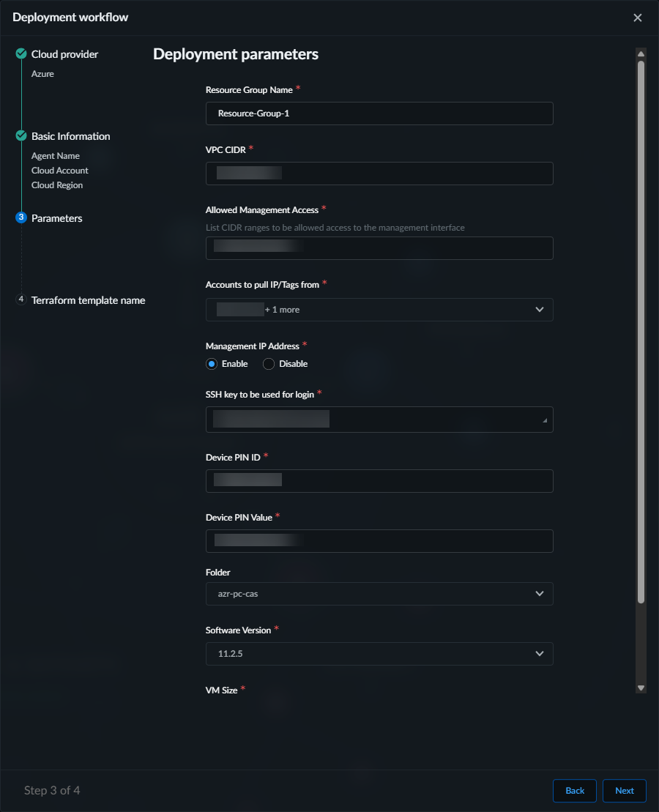Click the vertical scrollbar thumb
Image resolution: width=659 pixels, height=812 pixels.
641,329
